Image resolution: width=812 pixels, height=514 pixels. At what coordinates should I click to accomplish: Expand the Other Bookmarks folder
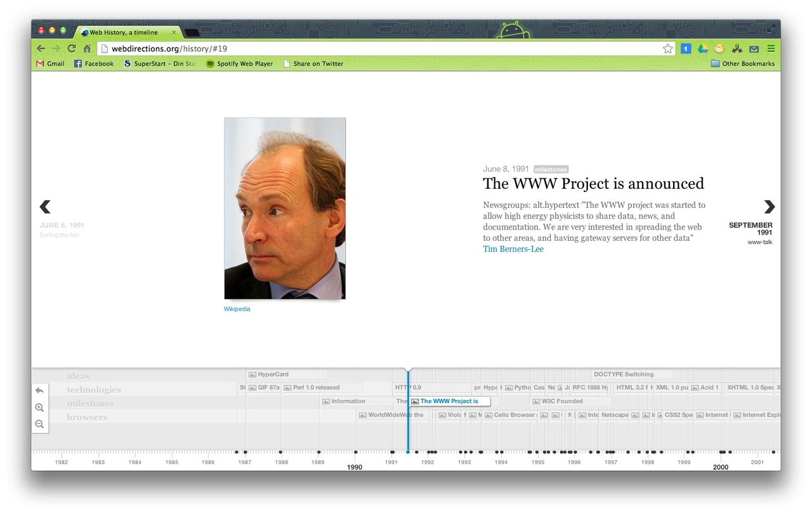pos(742,63)
